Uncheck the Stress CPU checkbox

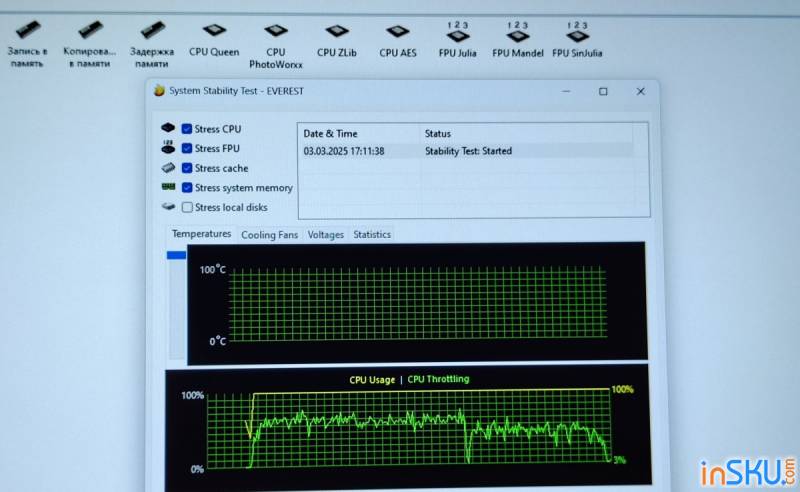[187, 129]
